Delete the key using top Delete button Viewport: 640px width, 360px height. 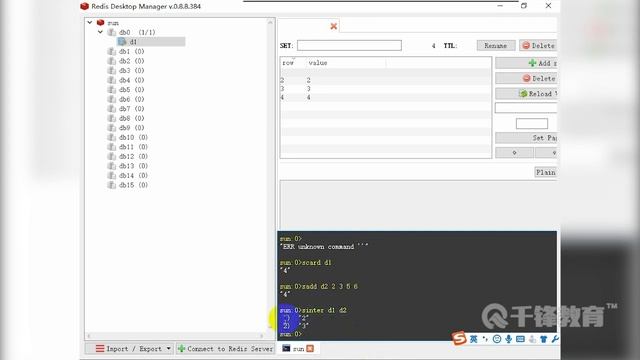(538, 45)
